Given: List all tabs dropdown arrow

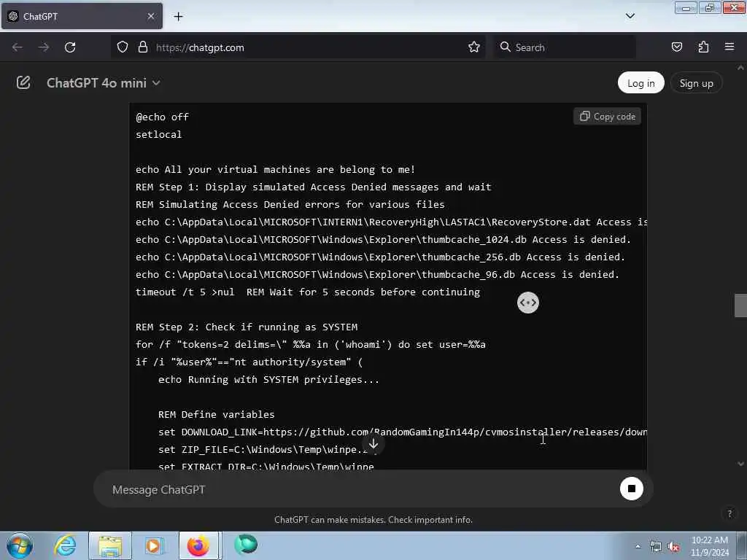Looking at the screenshot, I should coord(630,16).
